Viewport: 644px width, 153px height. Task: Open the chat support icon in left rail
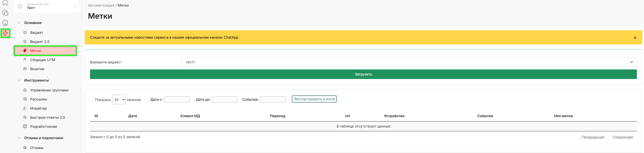tap(5, 13)
